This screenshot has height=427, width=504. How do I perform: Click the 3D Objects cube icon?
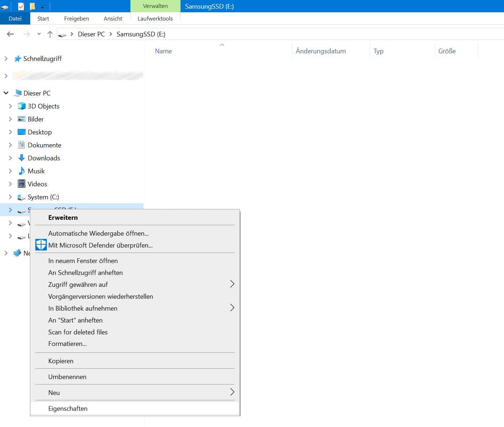22,106
